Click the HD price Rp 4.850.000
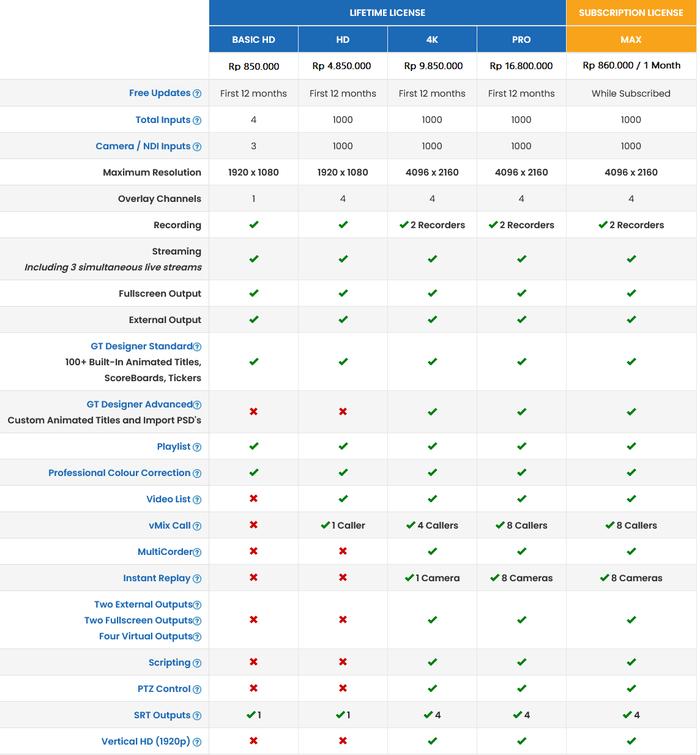This screenshot has width=700, height=755. (x=342, y=66)
